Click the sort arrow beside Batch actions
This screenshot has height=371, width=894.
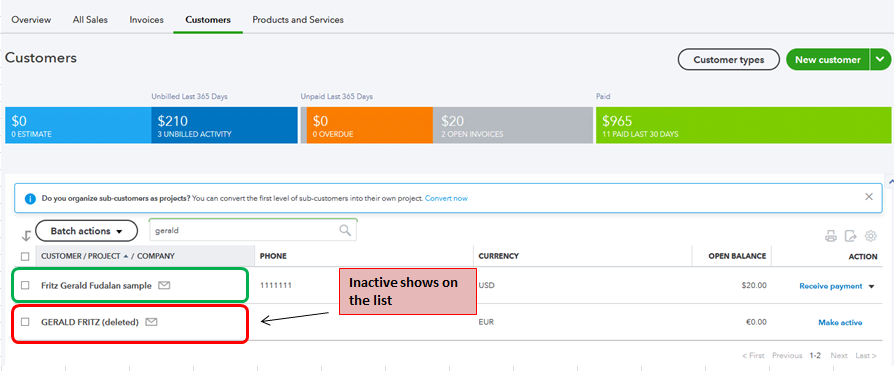26,235
